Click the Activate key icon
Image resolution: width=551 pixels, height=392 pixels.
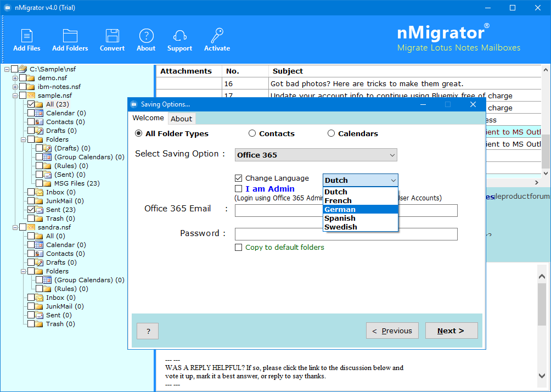tap(217, 36)
